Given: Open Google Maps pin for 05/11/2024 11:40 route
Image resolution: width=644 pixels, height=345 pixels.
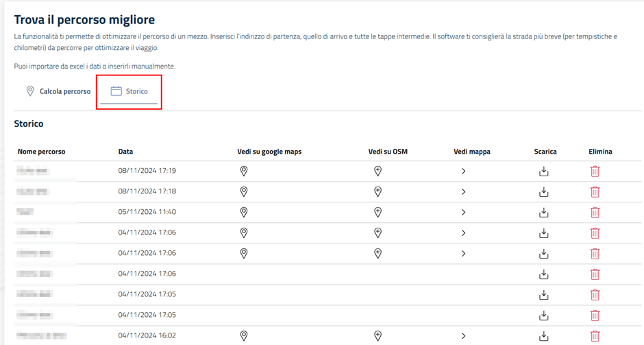Looking at the screenshot, I should click(x=243, y=213).
